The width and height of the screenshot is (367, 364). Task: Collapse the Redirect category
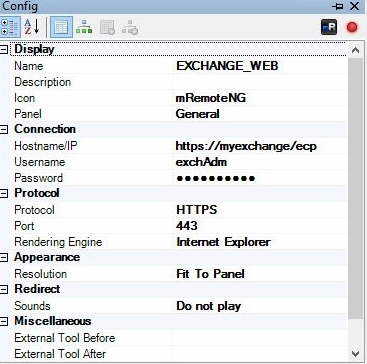click(x=4, y=289)
